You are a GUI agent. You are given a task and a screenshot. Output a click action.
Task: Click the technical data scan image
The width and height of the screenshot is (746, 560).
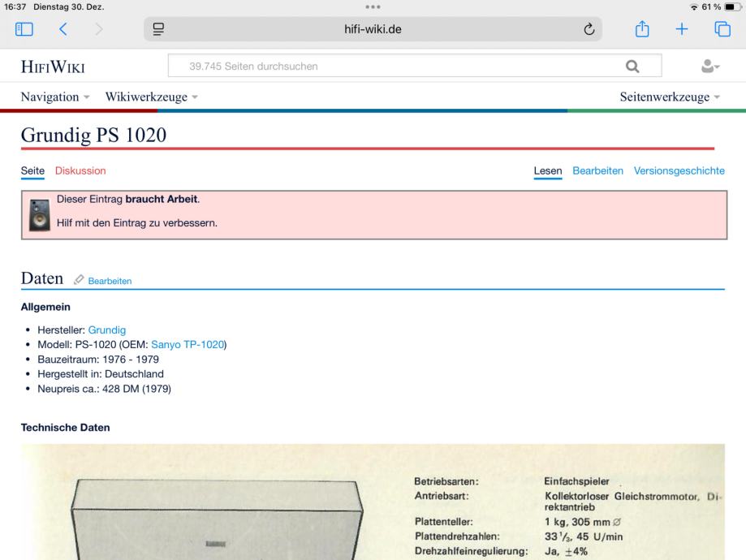[373, 502]
